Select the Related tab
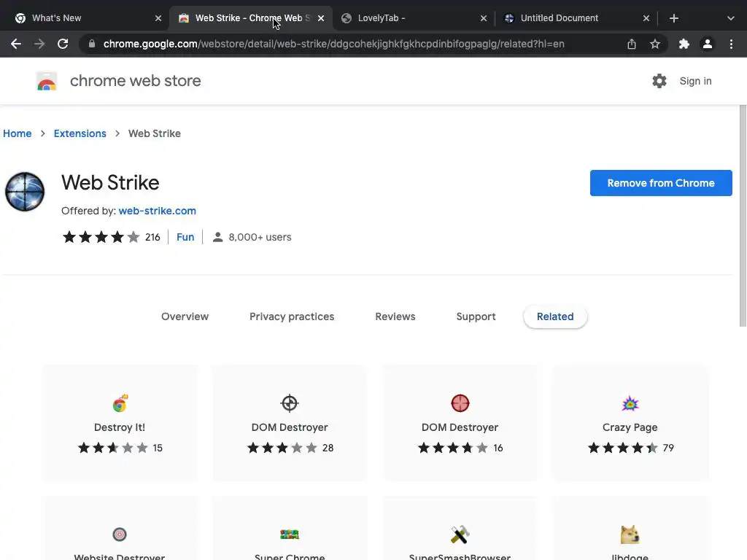The width and height of the screenshot is (747, 560). [x=555, y=316]
